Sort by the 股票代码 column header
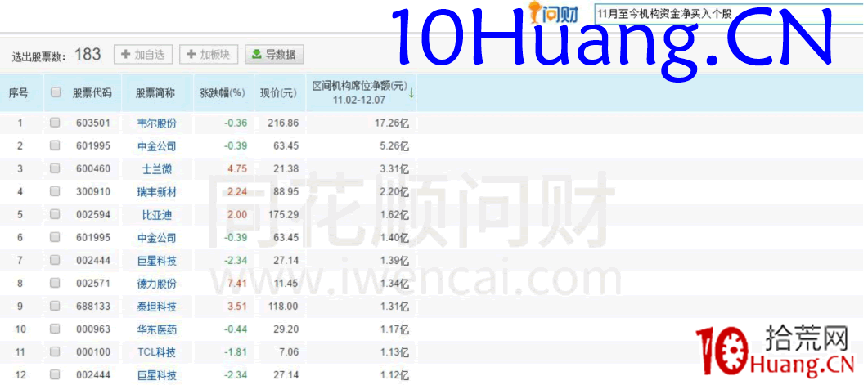The image size is (868, 385). 92,93
